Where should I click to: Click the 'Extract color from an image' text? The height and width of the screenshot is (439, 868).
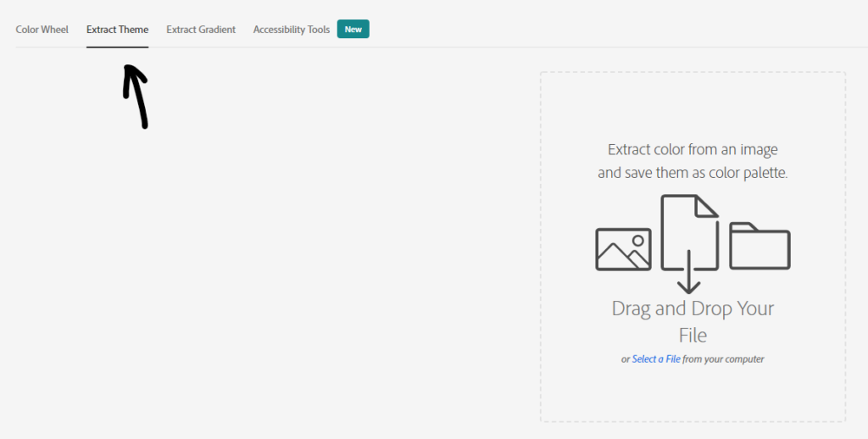point(693,150)
